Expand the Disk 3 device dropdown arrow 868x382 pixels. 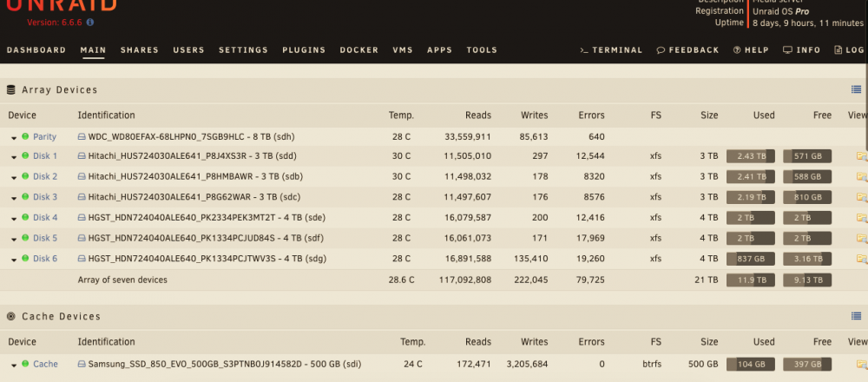(x=14, y=198)
